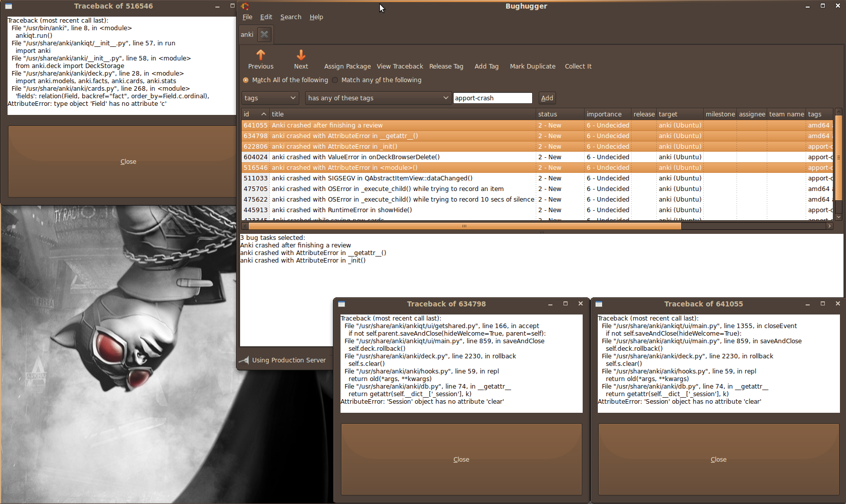
Task: Select Match any of the following
Action: [x=335, y=80]
